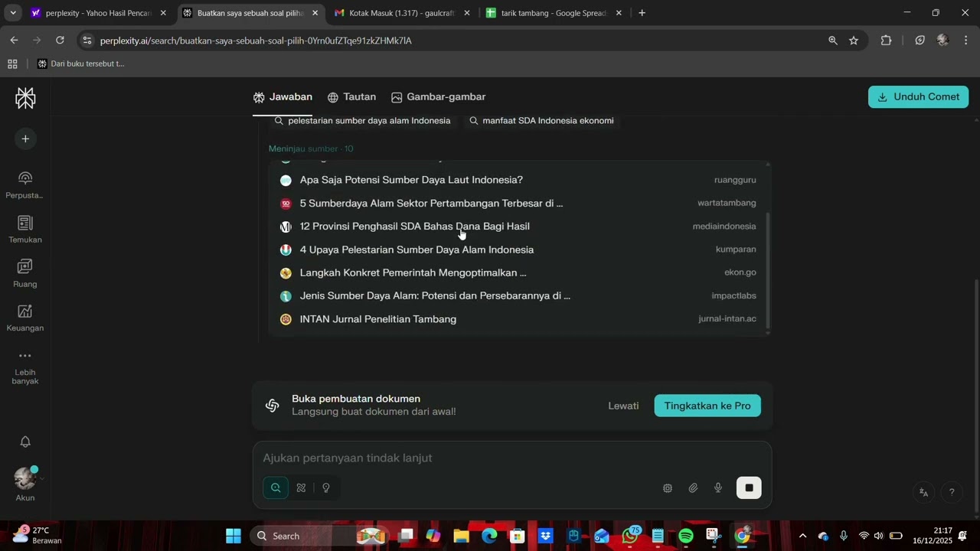Switch to the Tautan tab
This screenshot has width=980, height=551.
351,97
